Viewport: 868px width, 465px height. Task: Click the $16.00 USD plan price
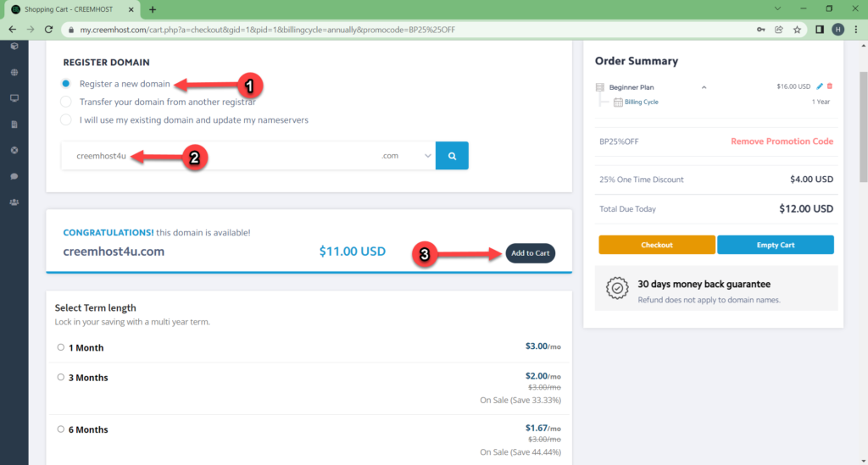click(x=793, y=86)
